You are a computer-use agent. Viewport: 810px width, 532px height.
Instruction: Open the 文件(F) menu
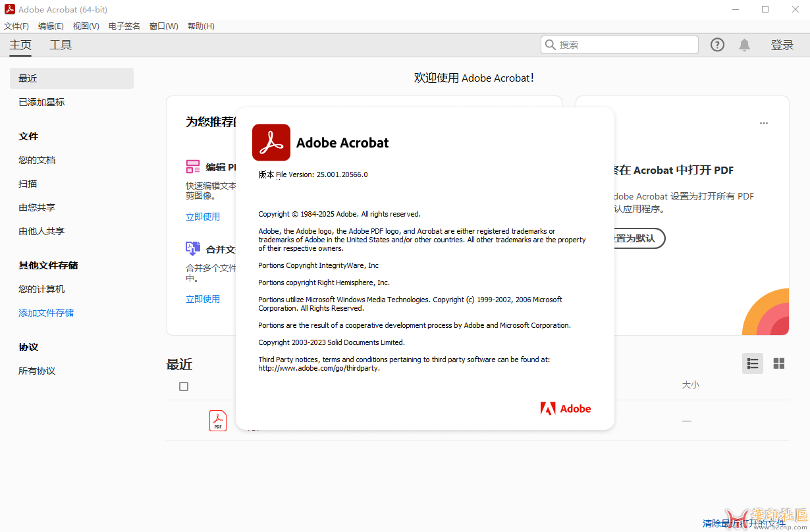pyautogui.click(x=16, y=26)
